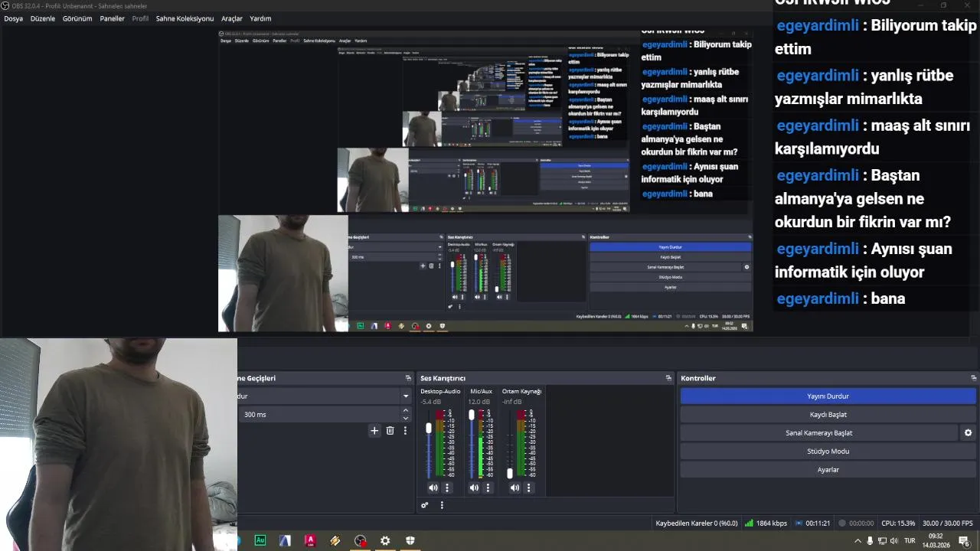This screenshot has width=980, height=551.
Task: Click the Yayını Durdur button
Action: point(828,396)
